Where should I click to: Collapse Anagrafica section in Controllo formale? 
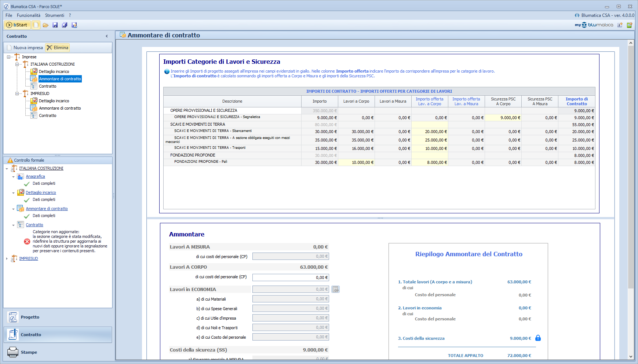click(x=14, y=177)
